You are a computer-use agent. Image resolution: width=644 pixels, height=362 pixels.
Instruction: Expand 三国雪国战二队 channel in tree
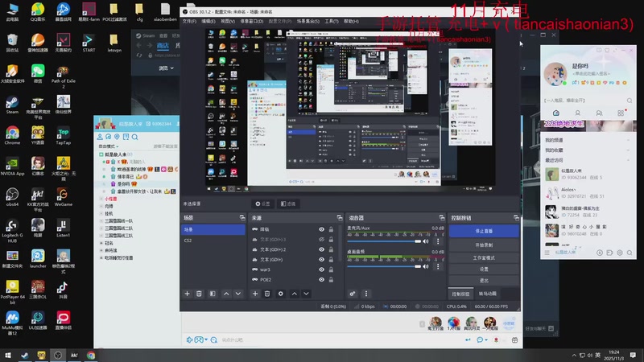coord(101,228)
